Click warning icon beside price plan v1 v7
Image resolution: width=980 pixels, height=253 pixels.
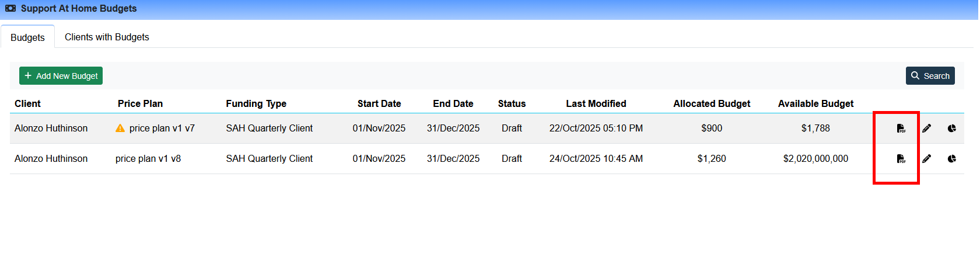[x=120, y=129]
